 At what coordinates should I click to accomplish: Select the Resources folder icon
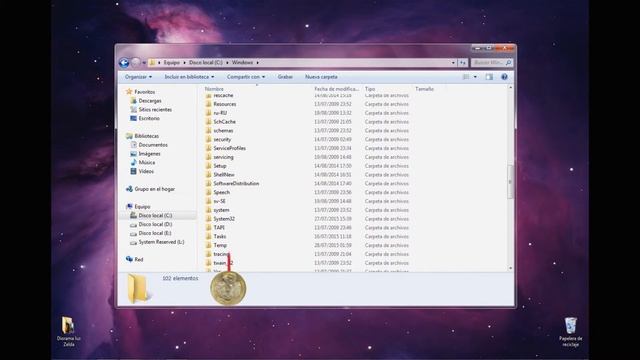[x=209, y=104]
